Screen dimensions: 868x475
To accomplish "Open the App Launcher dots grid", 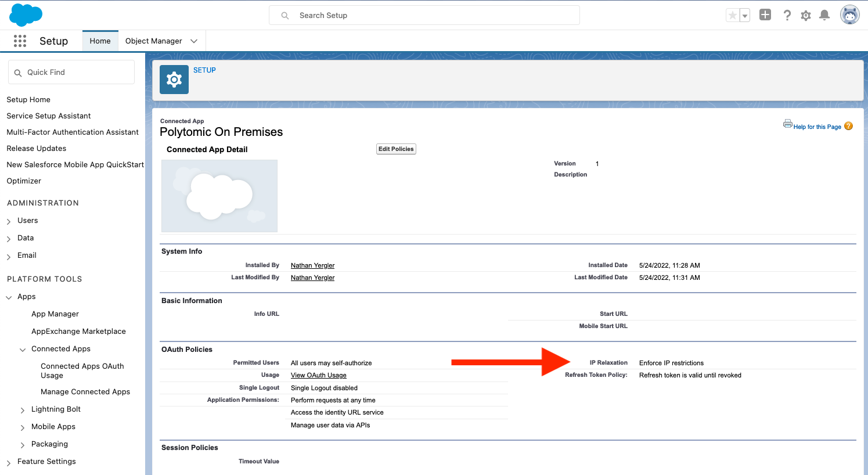I will [x=20, y=41].
